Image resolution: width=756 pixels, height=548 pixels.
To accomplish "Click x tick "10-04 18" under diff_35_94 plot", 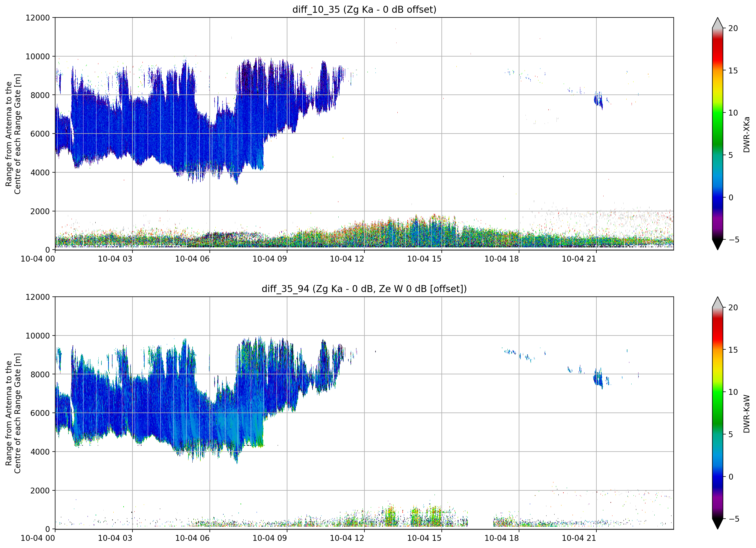I will pos(502,538).
